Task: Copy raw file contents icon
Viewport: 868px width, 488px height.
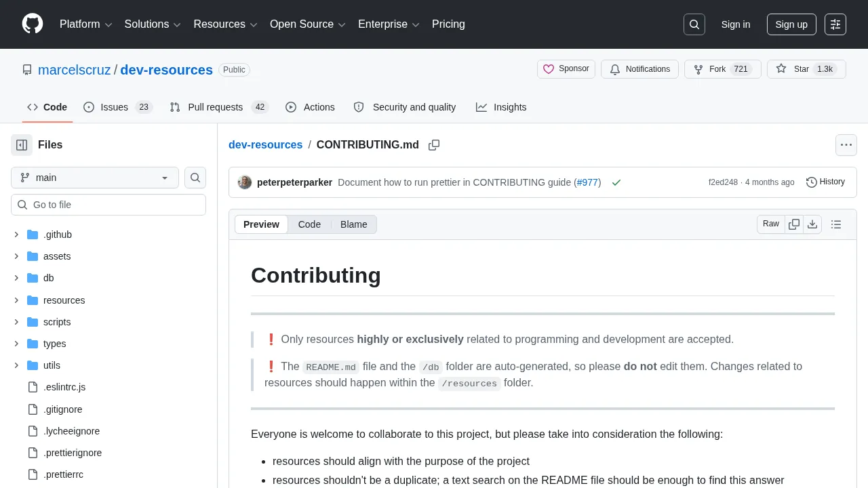Action: 794,224
